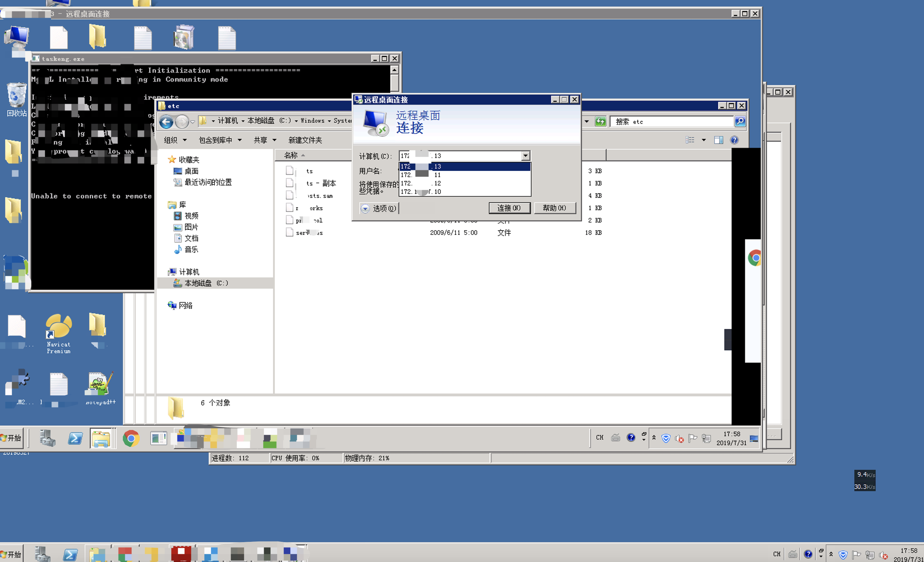Click the local taskbar help question mark icon
Viewport: 924px width, 562px height.
808,554
